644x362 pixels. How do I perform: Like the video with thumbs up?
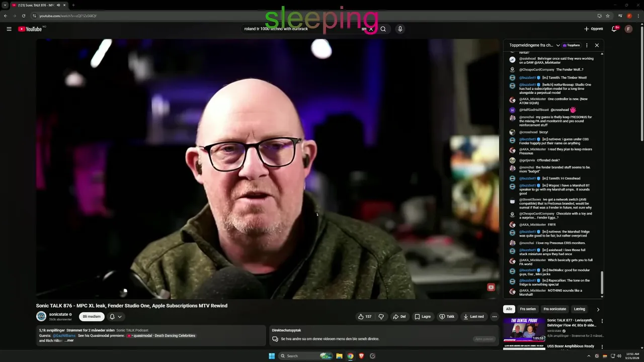coord(365,316)
